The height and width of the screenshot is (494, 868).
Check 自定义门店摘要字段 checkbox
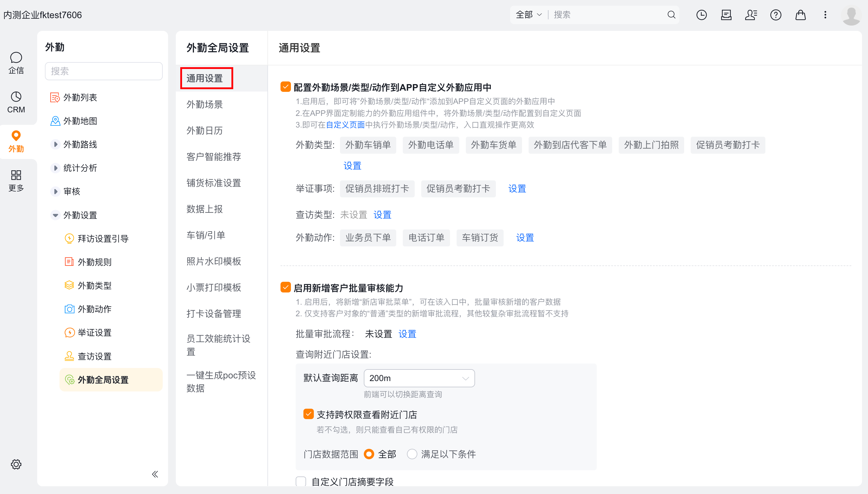click(x=301, y=482)
